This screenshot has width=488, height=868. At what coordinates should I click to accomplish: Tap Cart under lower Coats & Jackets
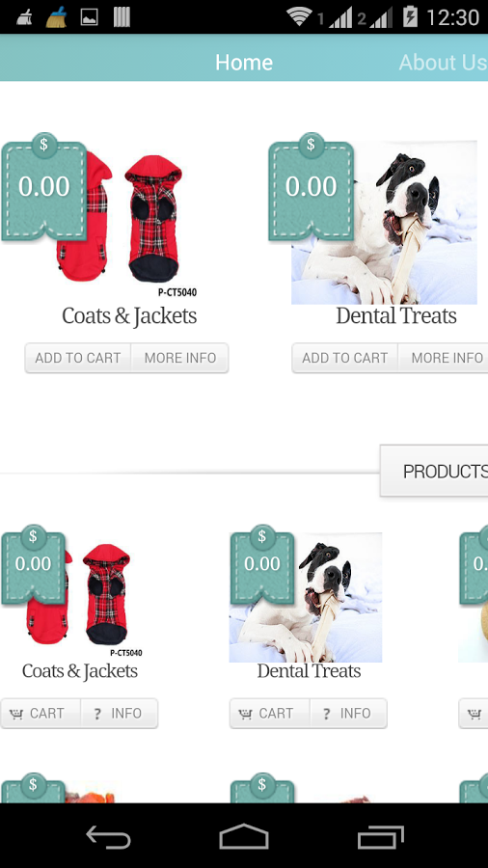[x=41, y=713]
